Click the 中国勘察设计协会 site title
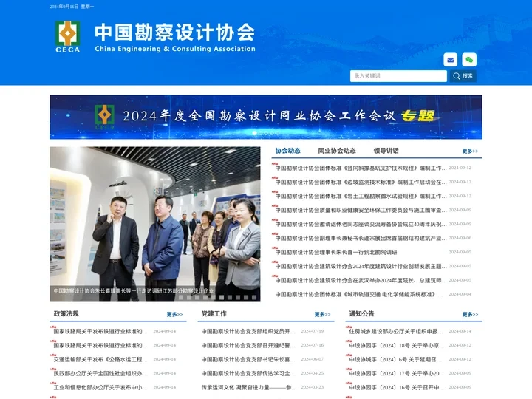The height and width of the screenshot is (399, 532). (x=174, y=33)
